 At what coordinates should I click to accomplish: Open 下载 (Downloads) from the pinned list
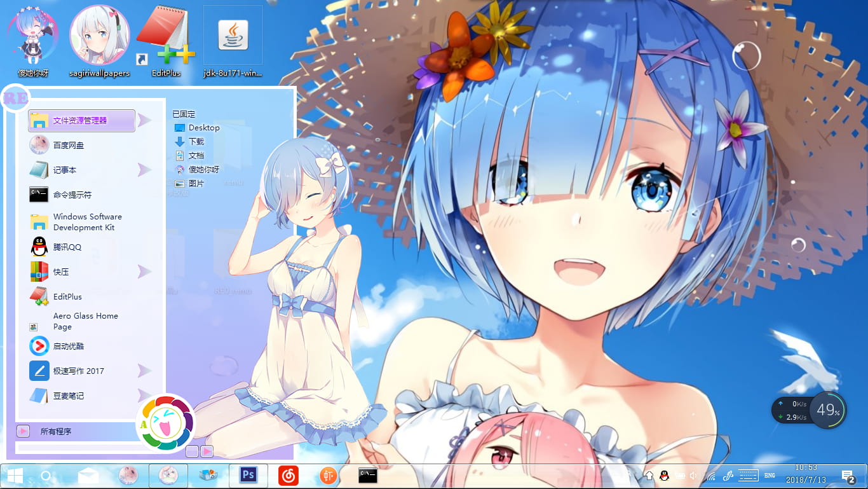tap(198, 141)
